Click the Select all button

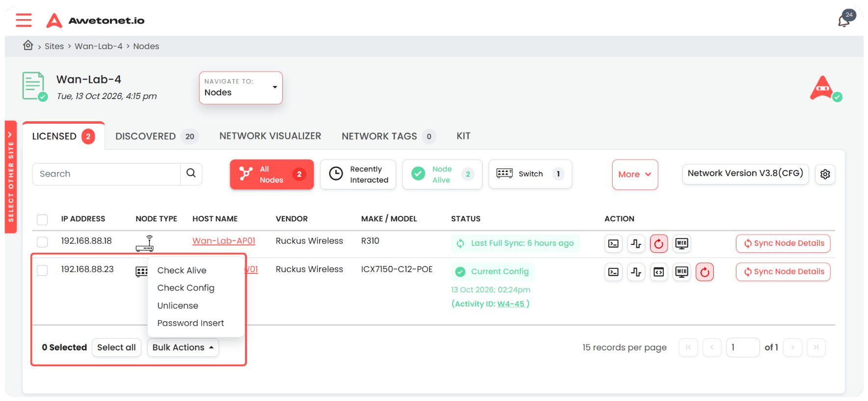pos(116,348)
